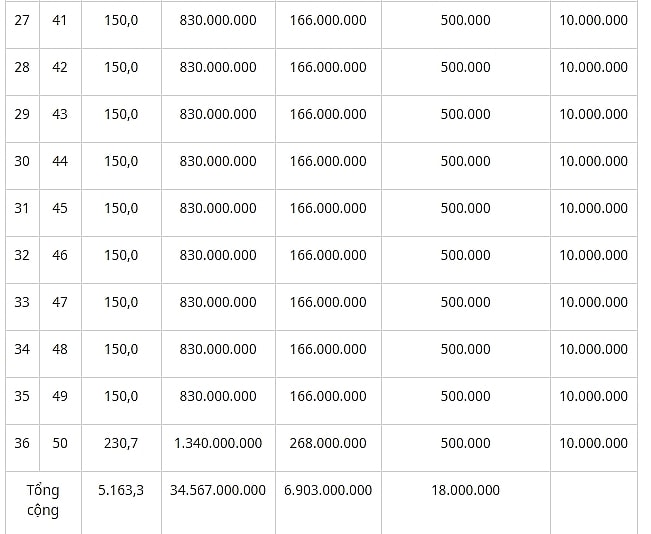Click the total deposit 6.903.000.000
651x534 pixels.
[328, 490]
